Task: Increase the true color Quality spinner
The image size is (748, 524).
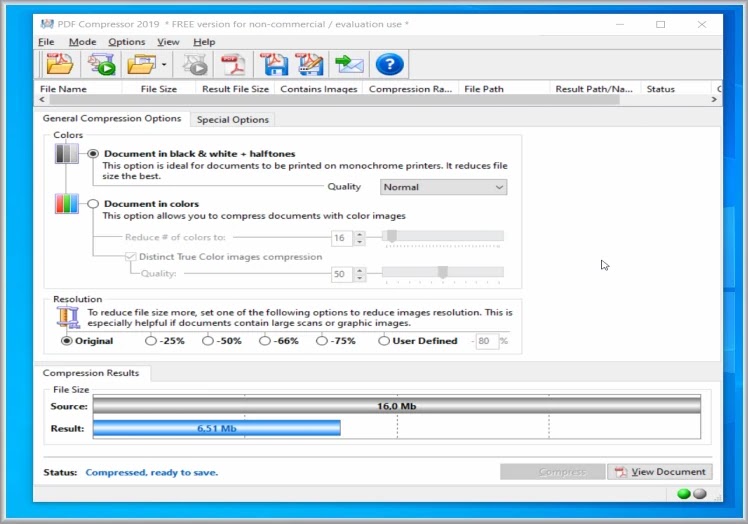Action: pos(360,271)
